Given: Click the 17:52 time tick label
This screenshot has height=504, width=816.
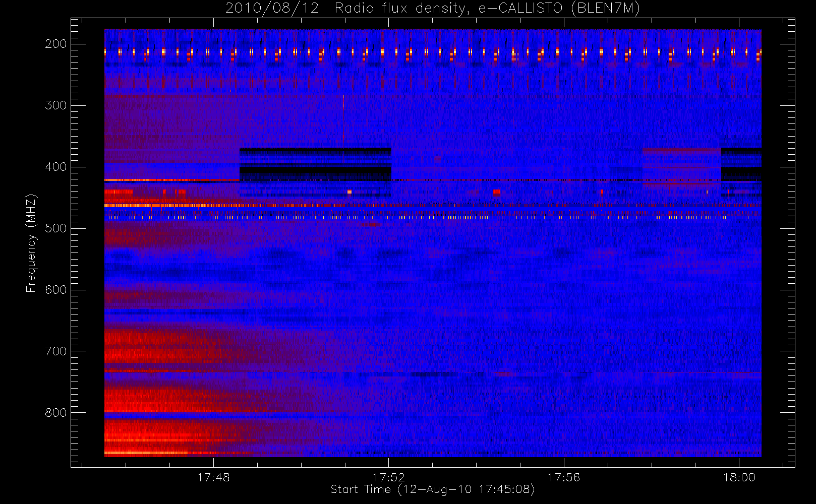Looking at the screenshot, I should click(389, 477).
